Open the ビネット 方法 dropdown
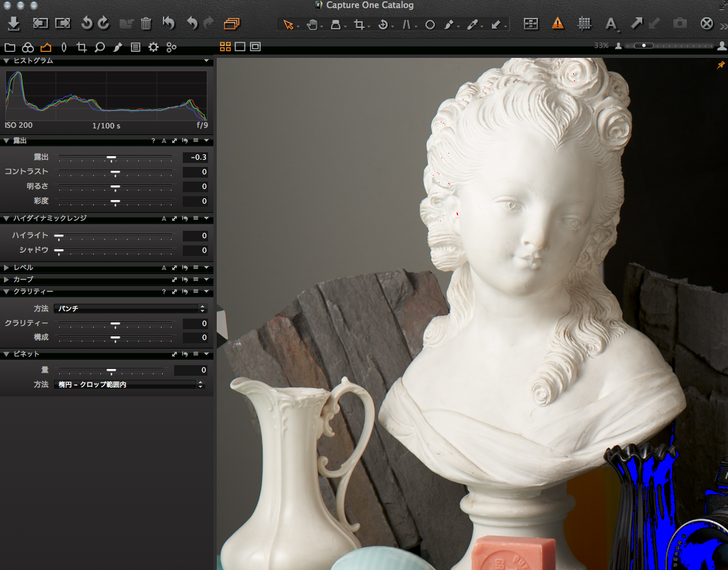 [129, 384]
